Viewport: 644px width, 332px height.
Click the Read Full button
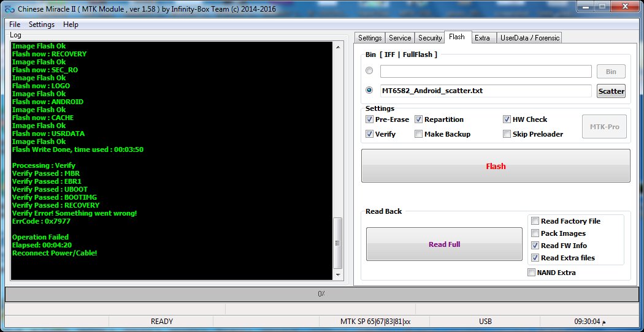[x=444, y=244]
